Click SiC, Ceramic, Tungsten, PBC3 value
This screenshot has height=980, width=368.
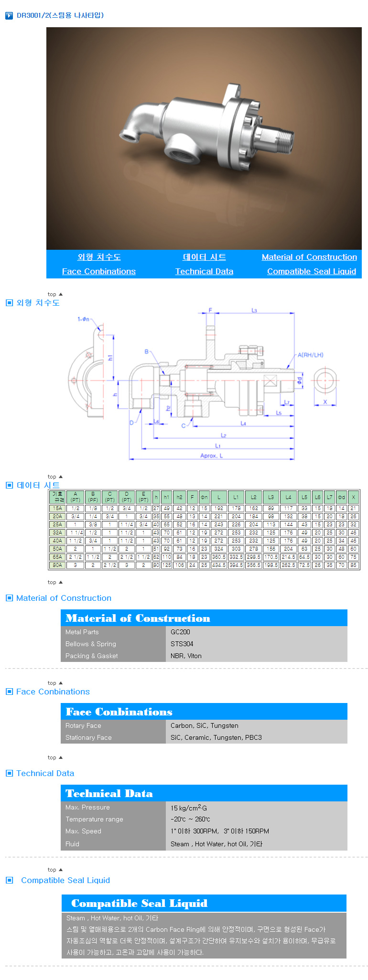[216, 737]
